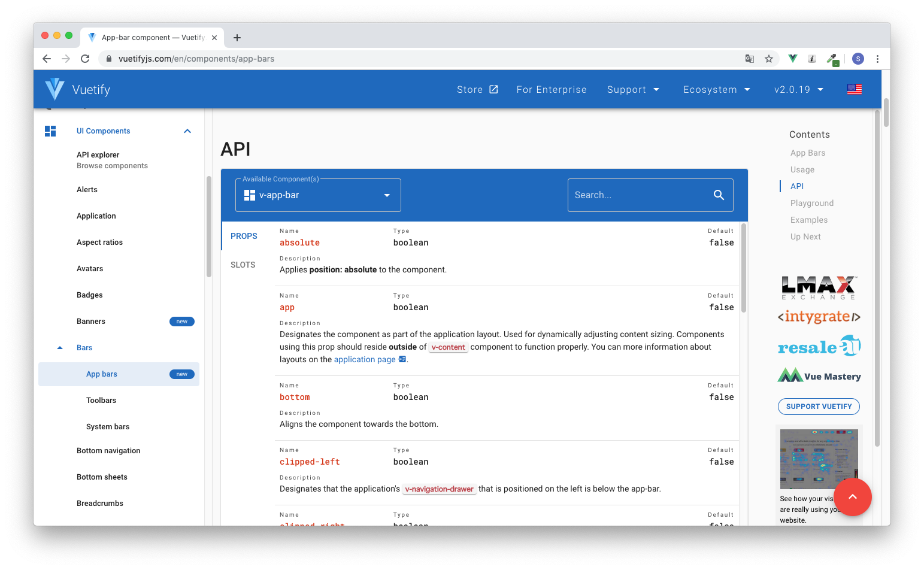The height and width of the screenshot is (570, 924).
Task: Open the Available Component(s) dropdown
Action: point(387,195)
